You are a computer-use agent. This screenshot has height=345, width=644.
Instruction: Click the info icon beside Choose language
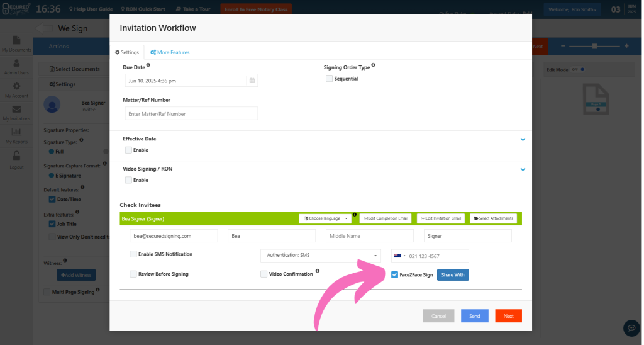[x=355, y=215]
